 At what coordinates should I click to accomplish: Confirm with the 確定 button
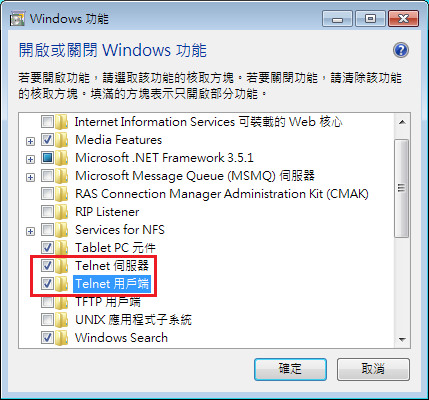click(290, 369)
